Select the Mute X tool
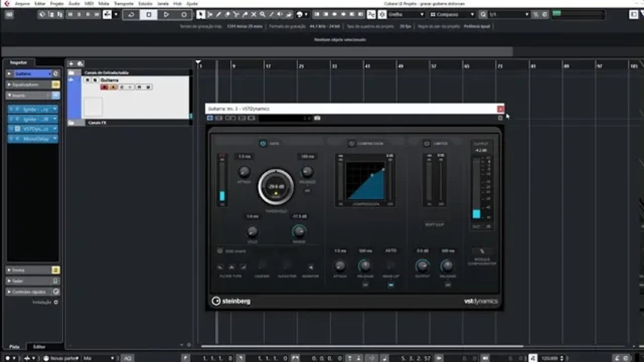644x362 pixels. tap(254, 15)
